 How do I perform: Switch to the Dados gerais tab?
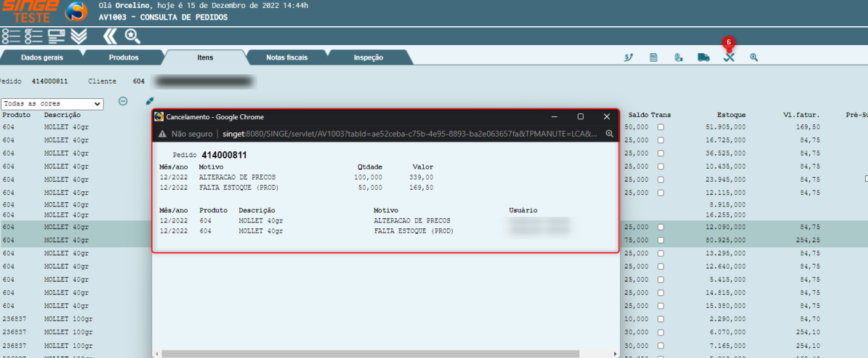coord(42,57)
